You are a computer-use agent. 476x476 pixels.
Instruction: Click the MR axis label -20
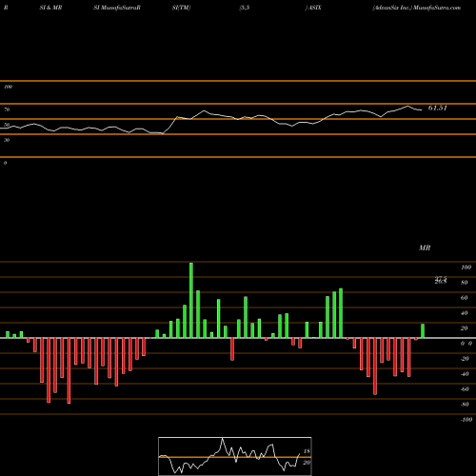point(465,359)
